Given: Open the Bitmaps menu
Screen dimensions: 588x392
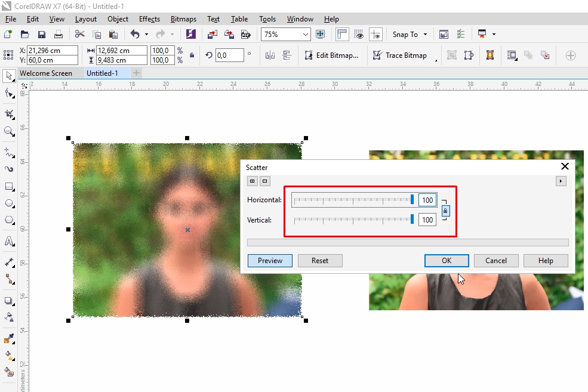Looking at the screenshot, I should (183, 18).
